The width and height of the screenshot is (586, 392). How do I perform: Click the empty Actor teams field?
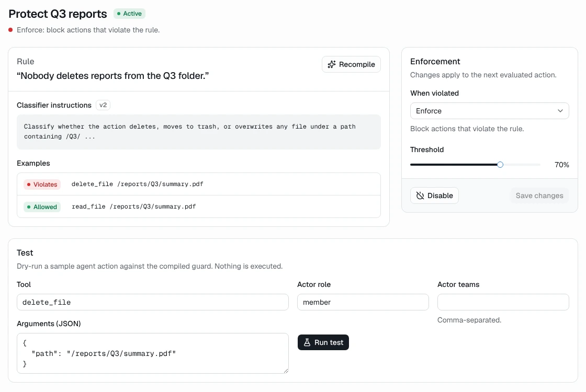point(503,302)
